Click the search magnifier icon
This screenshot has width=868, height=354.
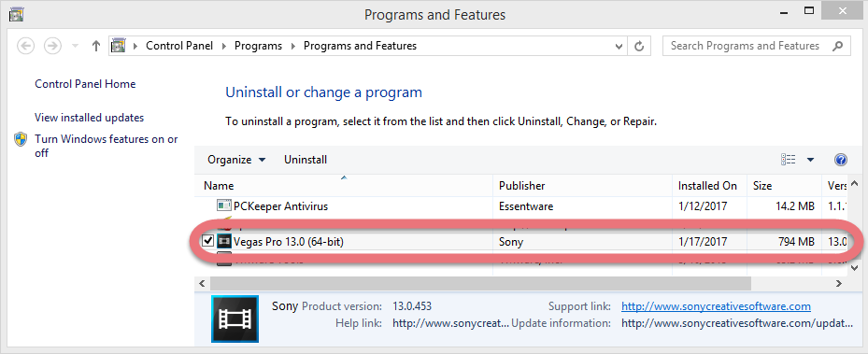tap(838, 46)
